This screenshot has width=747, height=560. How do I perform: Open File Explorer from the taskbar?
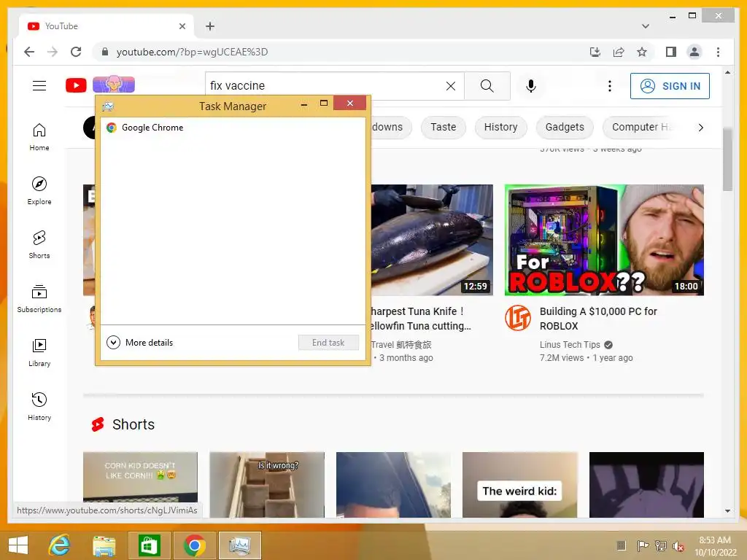pos(104,545)
